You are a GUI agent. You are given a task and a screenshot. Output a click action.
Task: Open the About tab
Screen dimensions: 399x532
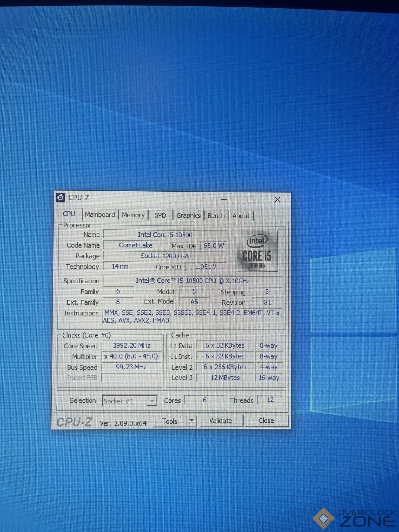pos(241,216)
